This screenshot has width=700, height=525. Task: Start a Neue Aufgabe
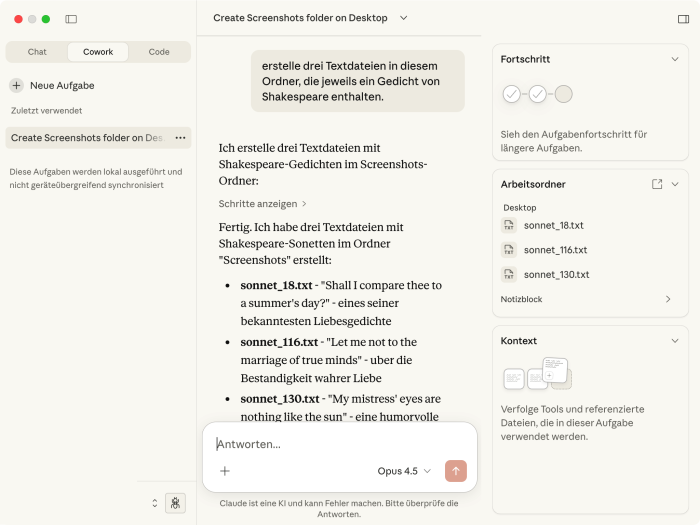tap(52, 85)
